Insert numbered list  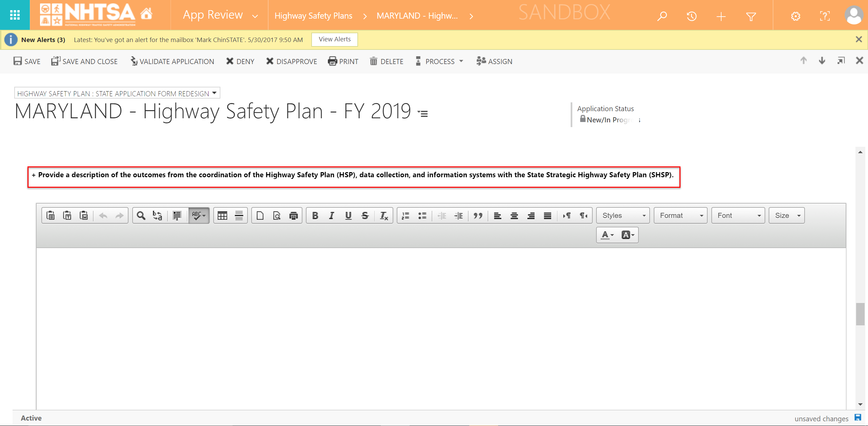406,216
